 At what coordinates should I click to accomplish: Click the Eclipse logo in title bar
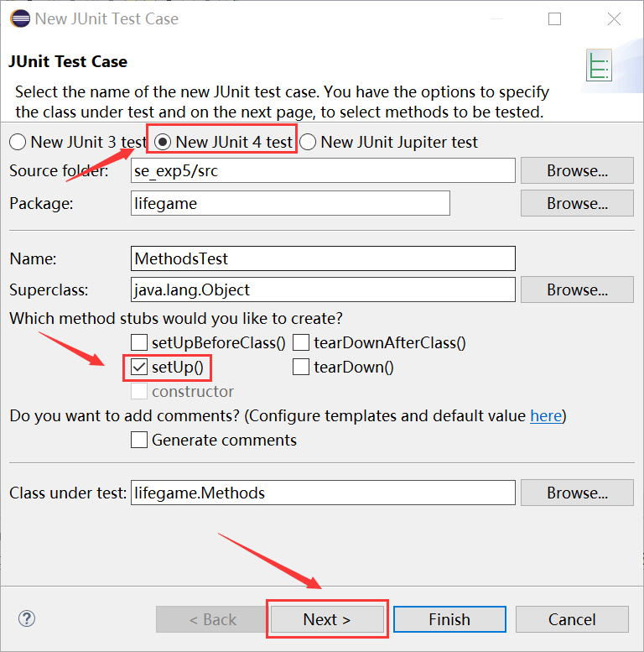18,18
